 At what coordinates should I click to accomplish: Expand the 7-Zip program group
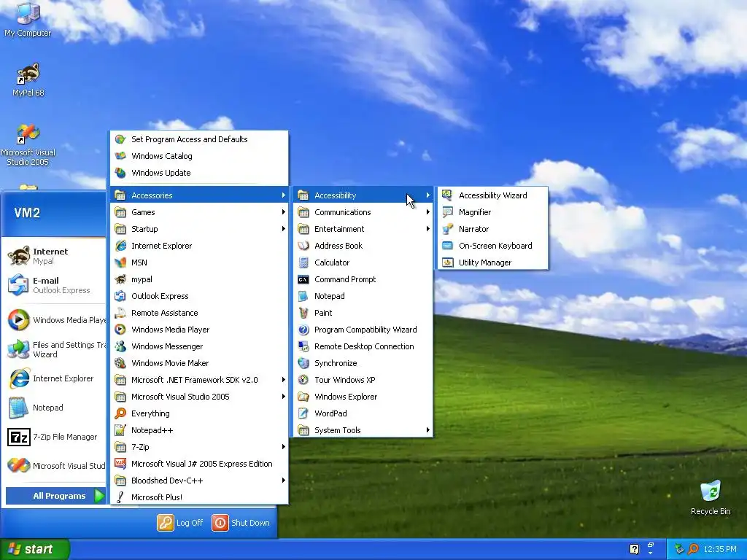[x=199, y=447]
